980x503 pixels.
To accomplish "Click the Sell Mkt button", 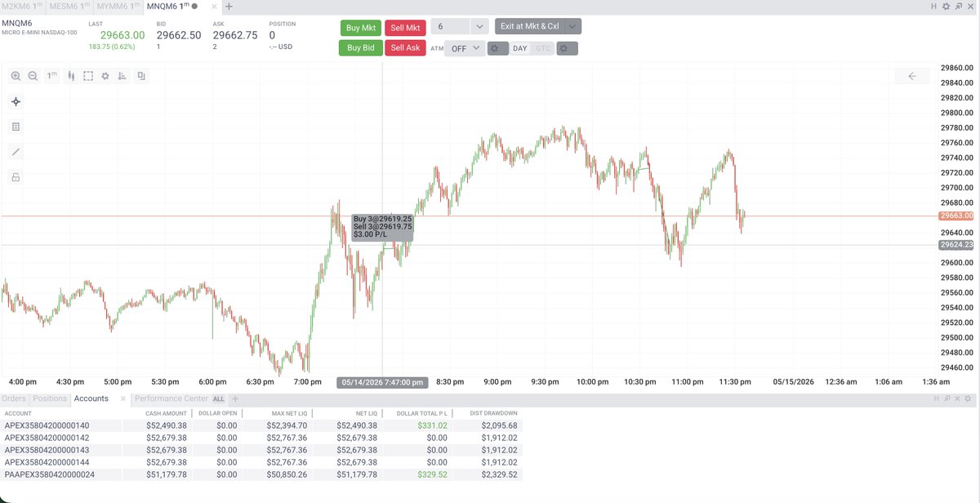I will point(405,27).
